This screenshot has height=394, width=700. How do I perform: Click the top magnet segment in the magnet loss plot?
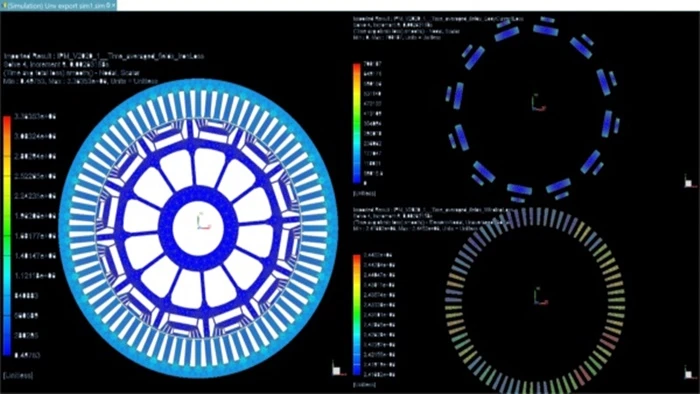(545, 29)
